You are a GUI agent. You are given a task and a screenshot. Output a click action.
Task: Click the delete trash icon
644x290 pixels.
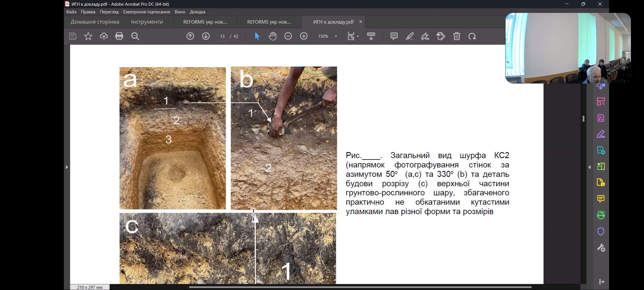click(x=457, y=36)
